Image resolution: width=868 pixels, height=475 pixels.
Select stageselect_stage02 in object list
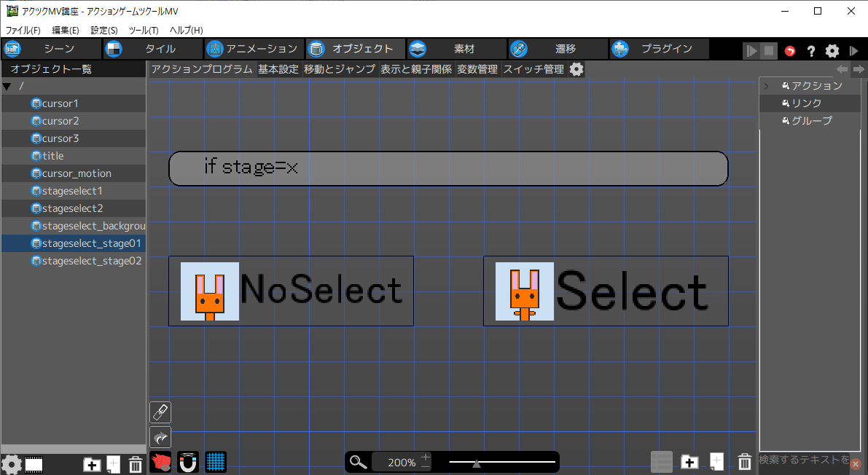tap(91, 261)
